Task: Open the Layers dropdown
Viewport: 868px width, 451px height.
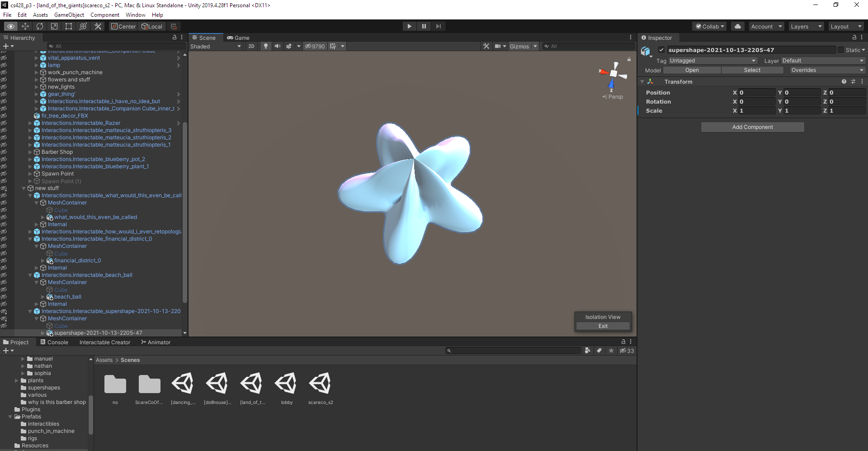Action: coord(806,26)
